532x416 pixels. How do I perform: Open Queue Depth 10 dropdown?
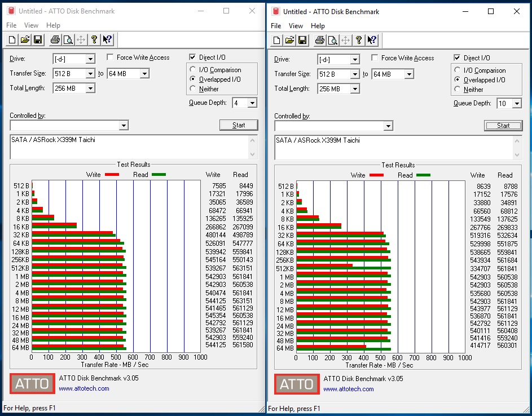517,104
